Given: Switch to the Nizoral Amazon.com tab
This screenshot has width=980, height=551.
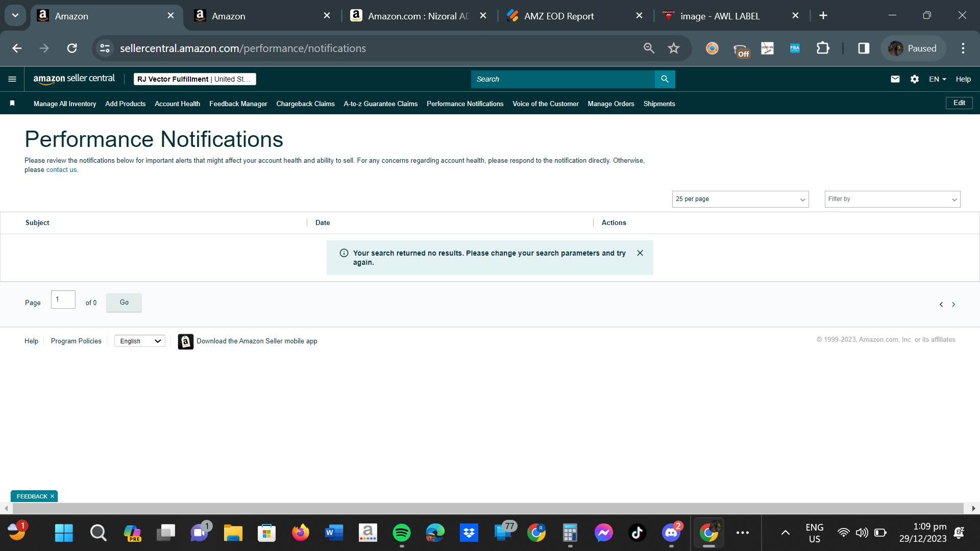Looking at the screenshot, I should click(419, 16).
